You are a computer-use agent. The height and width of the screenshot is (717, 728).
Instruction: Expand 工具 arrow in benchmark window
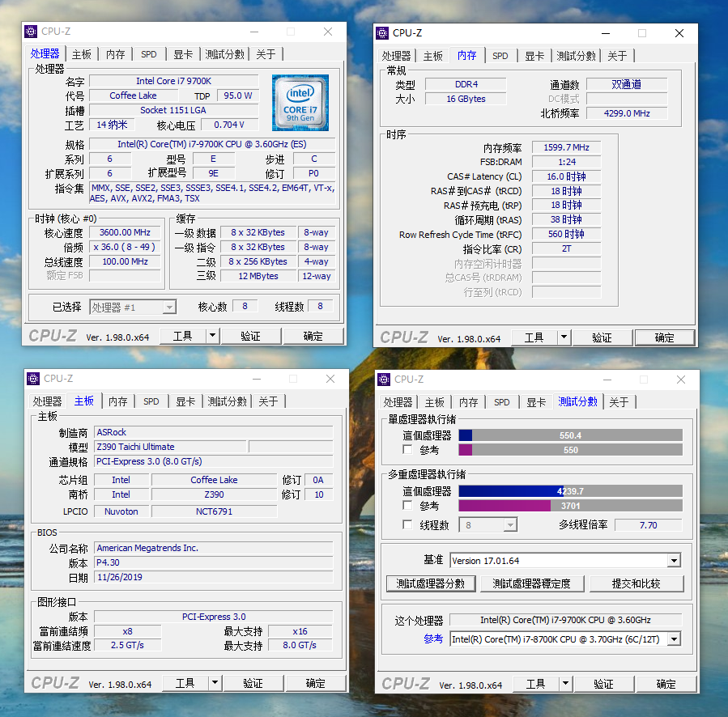pyautogui.click(x=565, y=684)
